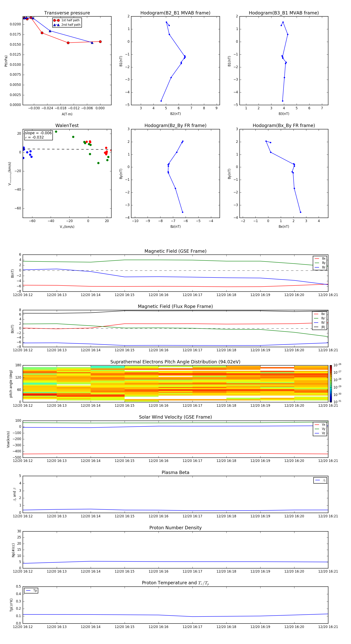Click the Walen test x-axis label V_A(km/s)

pyautogui.click(x=67, y=227)
